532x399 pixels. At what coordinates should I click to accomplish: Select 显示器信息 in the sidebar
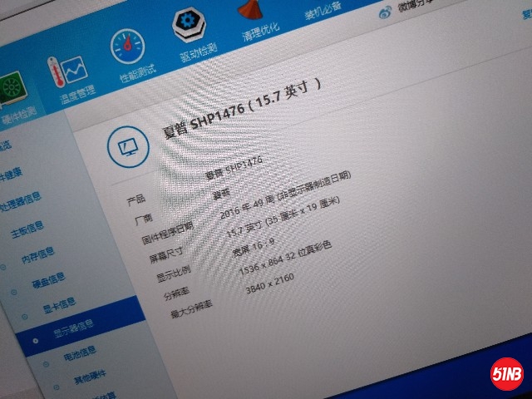pos(74,329)
